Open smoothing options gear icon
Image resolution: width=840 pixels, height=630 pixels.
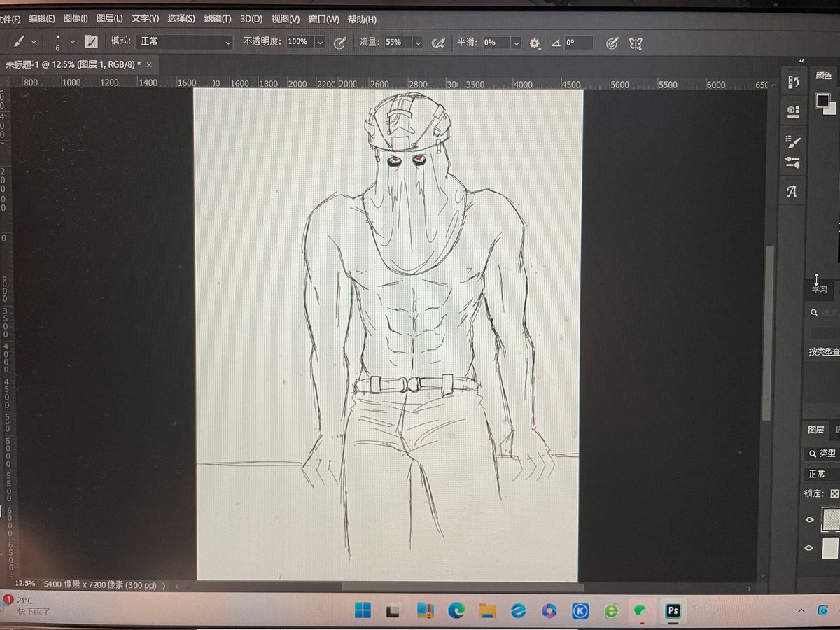point(535,43)
